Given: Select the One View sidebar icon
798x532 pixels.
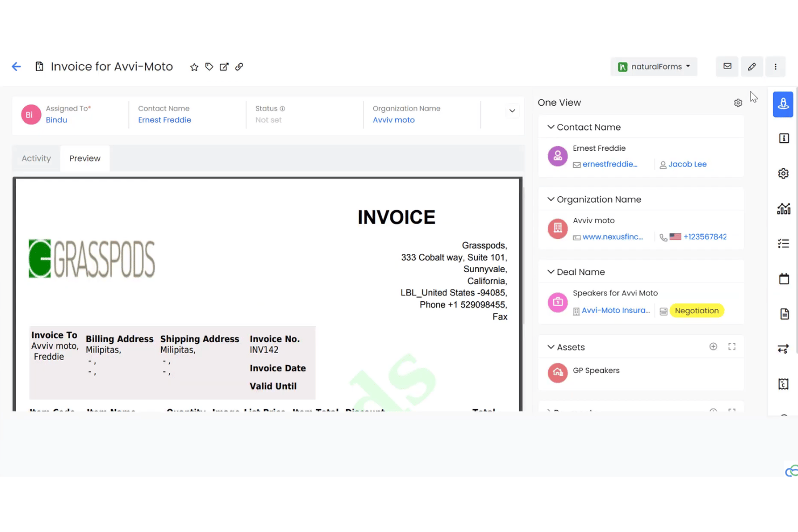Looking at the screenshot, I should pyautogui.click(x=783, y=104).
